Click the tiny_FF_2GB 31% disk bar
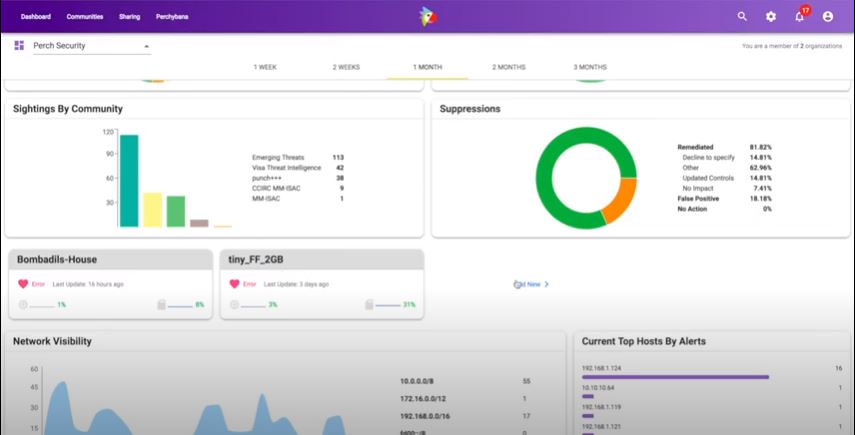 388,306
